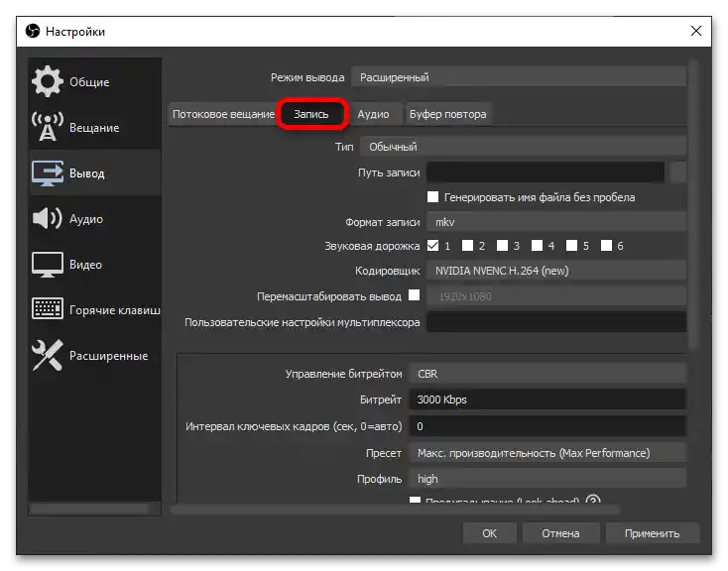
Task: Click the Применить button
Action: 652,533
